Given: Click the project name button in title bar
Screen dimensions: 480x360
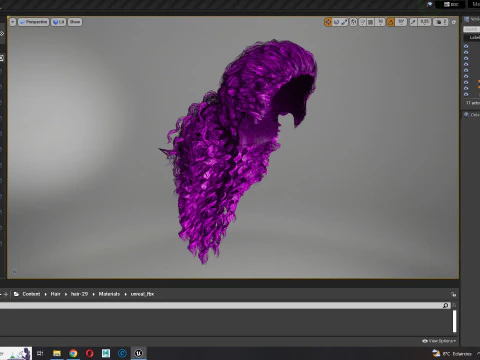Looking at the screenshot, I should [x=451, y=4].
